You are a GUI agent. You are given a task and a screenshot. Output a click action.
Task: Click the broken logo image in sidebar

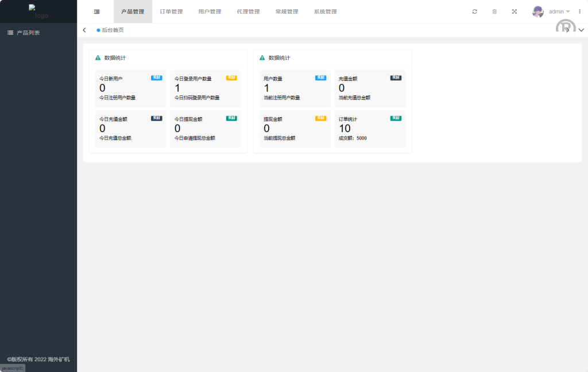click(x=38, y=11)
